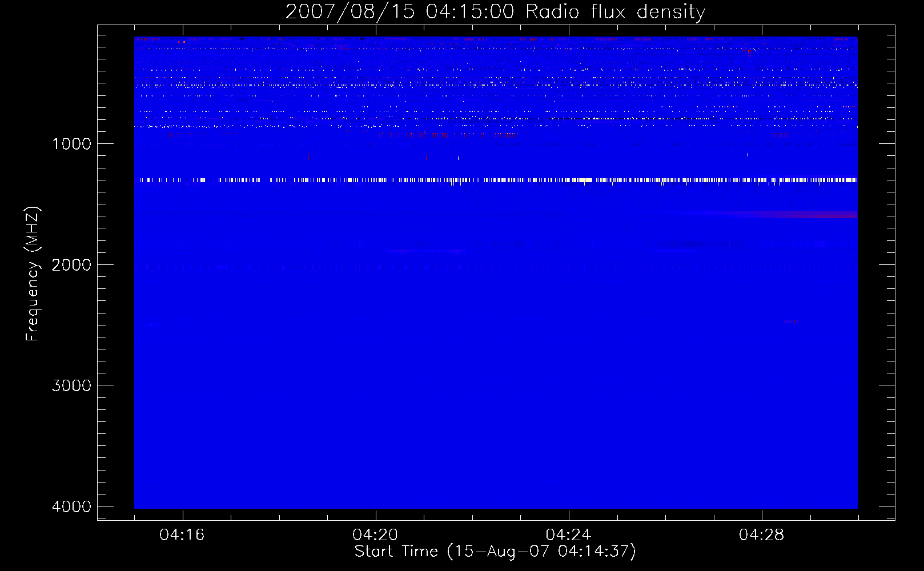924x571 pixels.
Task: Click the x-axis label "Start Time (15-Aug-07 04:14:37)"
Action: [495, 552]
